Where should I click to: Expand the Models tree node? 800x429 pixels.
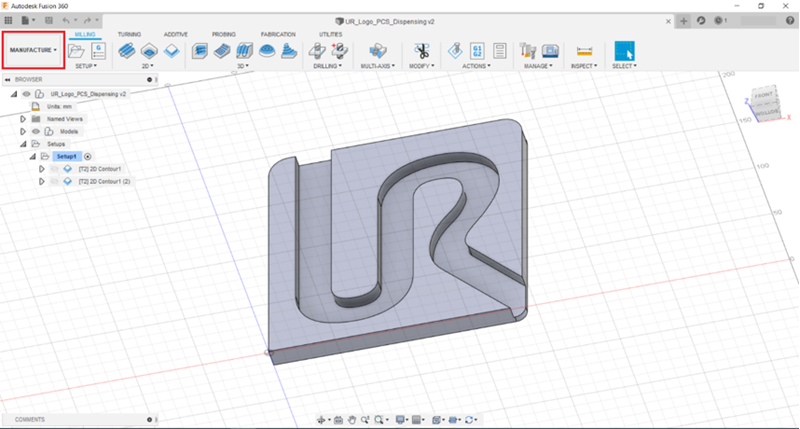[x=22, y=131]
